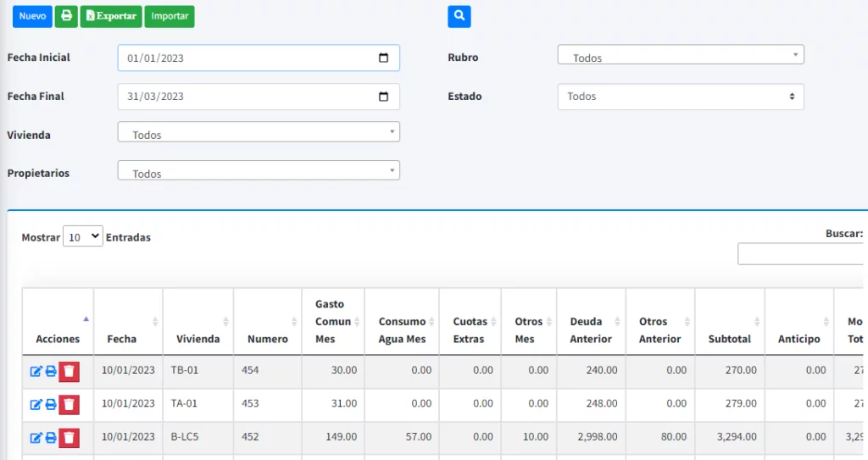Change the Mostrar entries count selector

coord(82,237)
